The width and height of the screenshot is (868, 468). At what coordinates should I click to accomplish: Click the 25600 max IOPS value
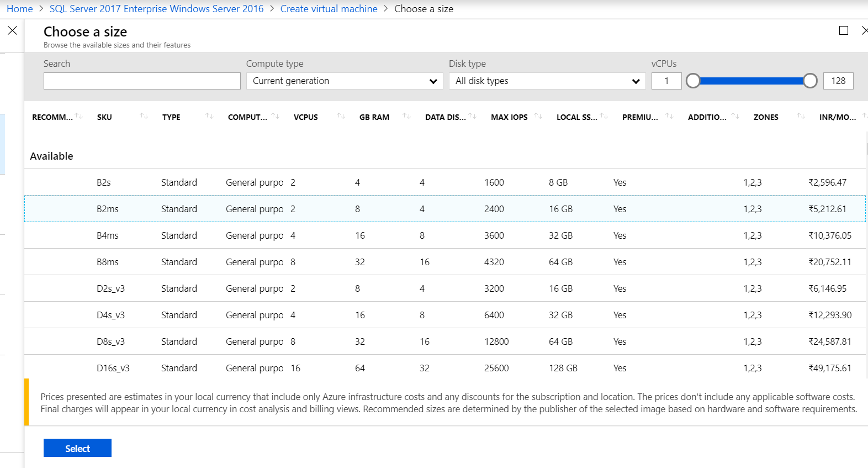click(496, 368)
